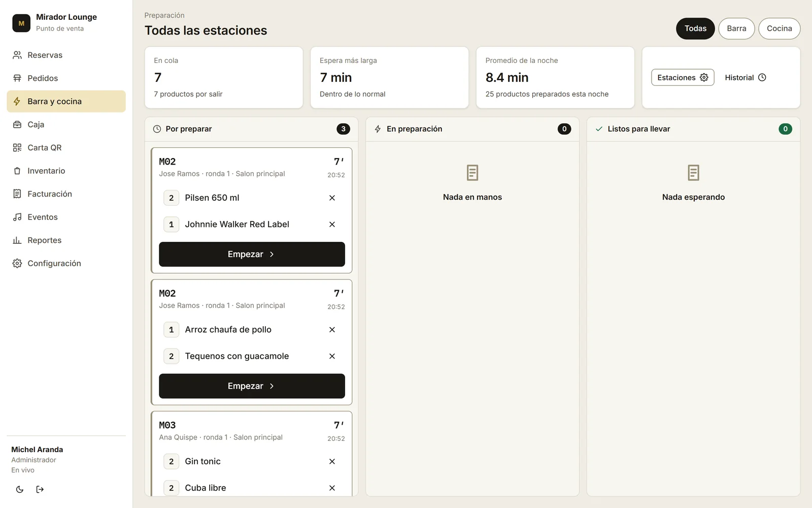Viewport: 812px width, 508px height.
Task: Start preparing the Pilsen order card
Action: click(x=252, y=254)
